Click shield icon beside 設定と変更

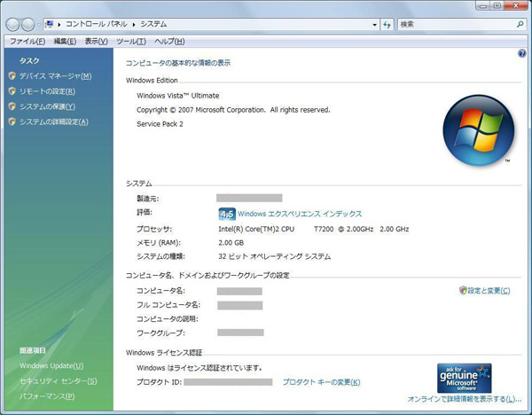[463, 290]
